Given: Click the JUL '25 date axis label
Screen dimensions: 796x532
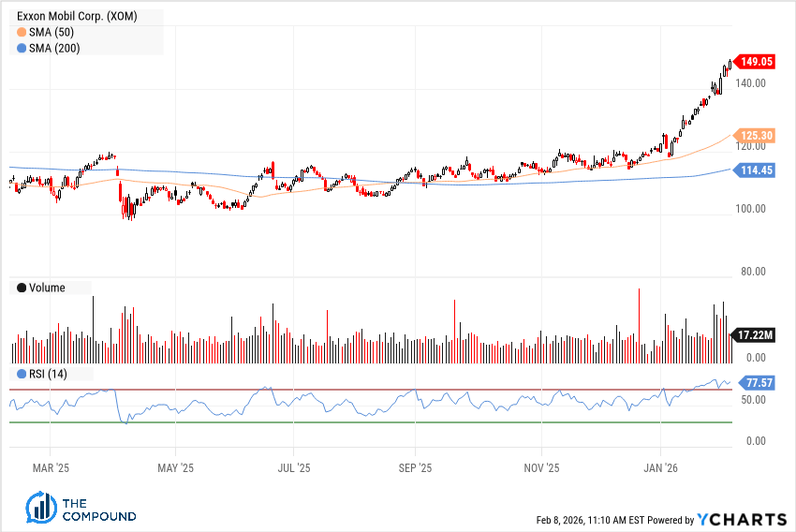Looking at the screenshot, I should (294, 468).
